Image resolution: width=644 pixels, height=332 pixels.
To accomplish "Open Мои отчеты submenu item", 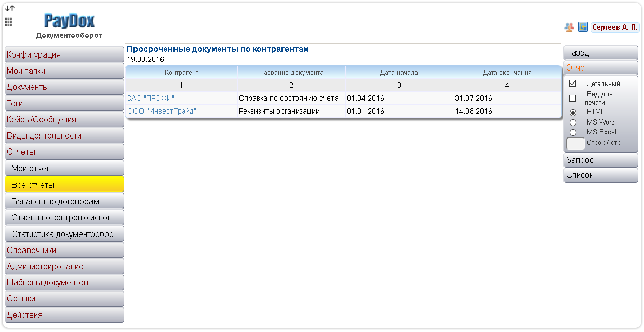I will pyautogui.click(x=64, y=169).
